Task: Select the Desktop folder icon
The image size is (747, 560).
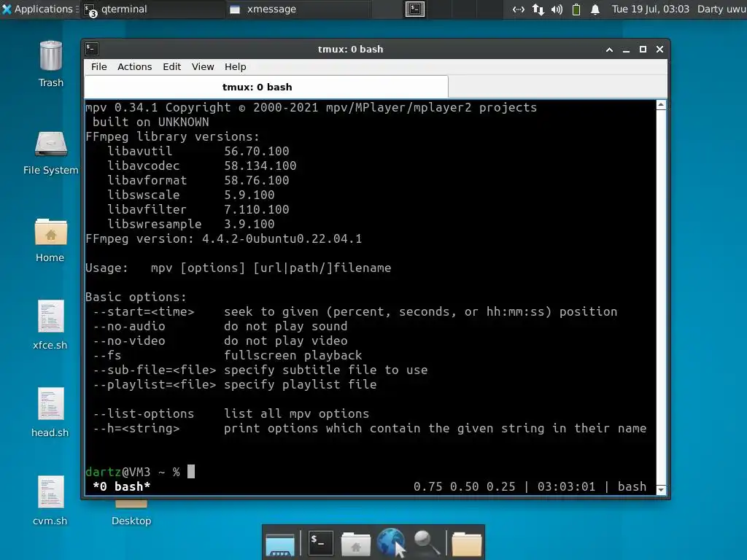Action: click(131, 513)
